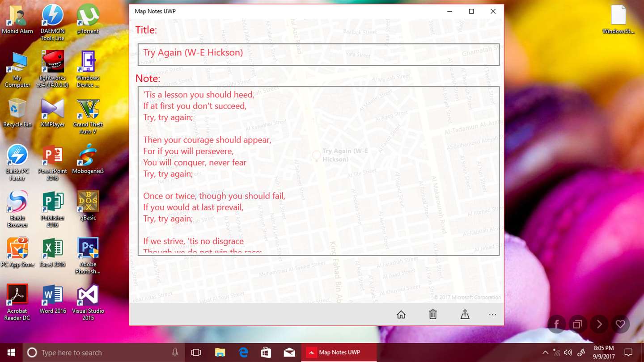Open the Action Center notifications icon
Image resolution: width=644 pixels, height=362 pixels.
tap(628, 353)
